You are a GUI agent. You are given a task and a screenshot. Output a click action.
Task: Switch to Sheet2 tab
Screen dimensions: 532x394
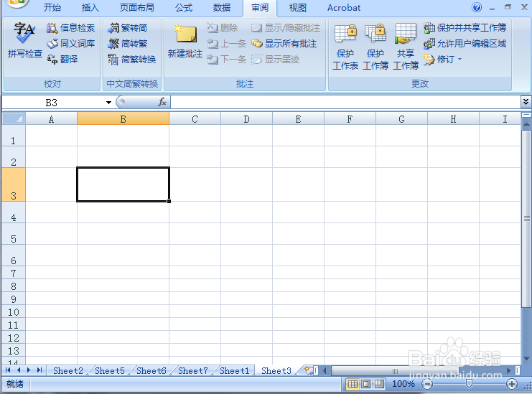tap(68, 370)
